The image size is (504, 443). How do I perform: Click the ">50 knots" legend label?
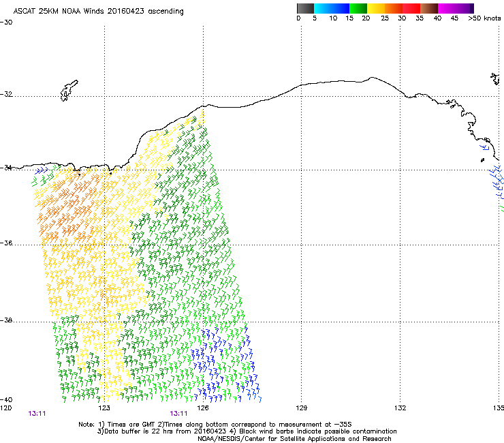[484, 18]
